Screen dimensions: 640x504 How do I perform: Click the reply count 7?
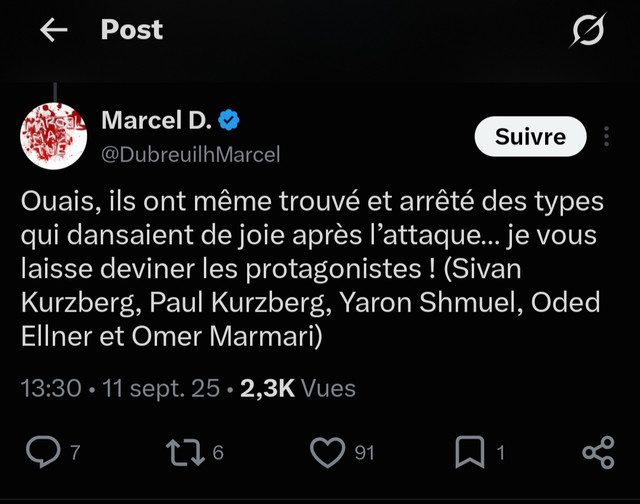click(75, 453)
